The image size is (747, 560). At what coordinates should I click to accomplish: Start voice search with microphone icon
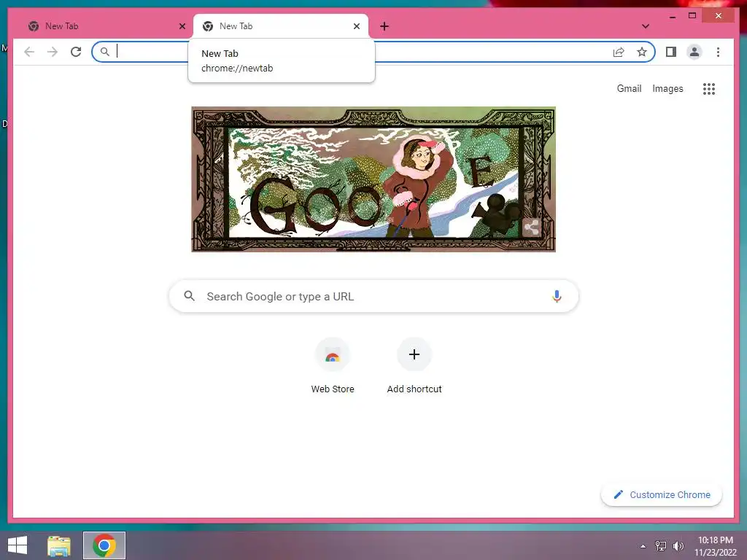pyautogui.click(x=557, y=296)
